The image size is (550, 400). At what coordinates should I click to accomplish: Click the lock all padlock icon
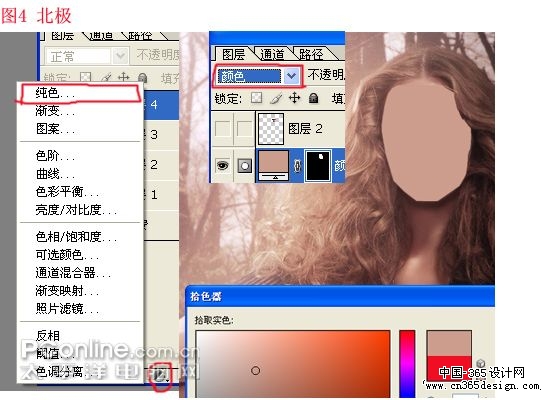click(x=313, y=98)
